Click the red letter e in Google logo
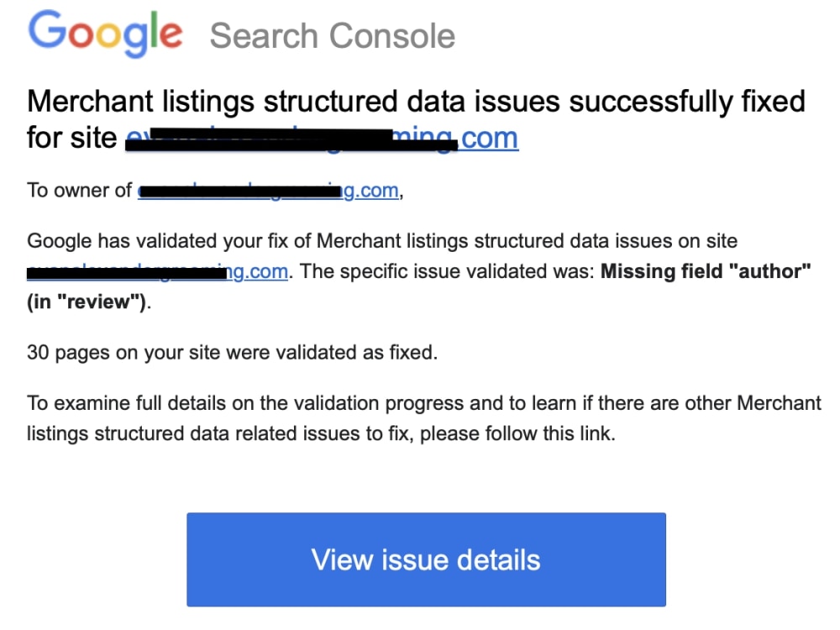This screenshot has height=630, width=840. pos(171,34)
